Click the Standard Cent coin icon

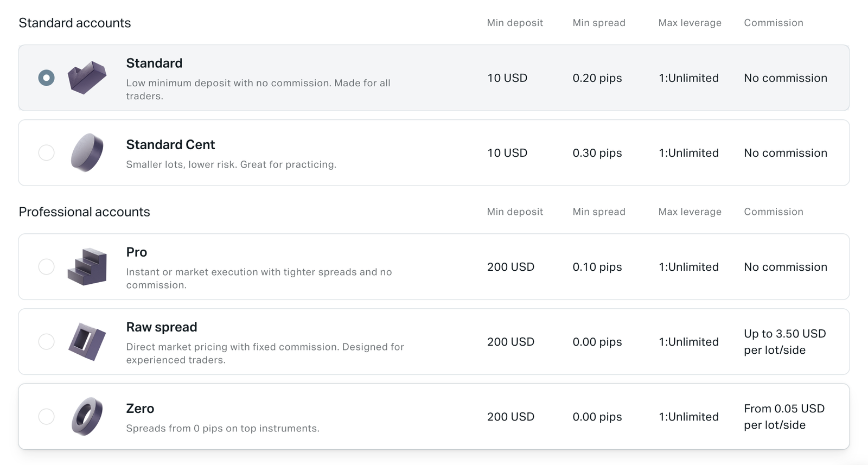click(87, 152)
